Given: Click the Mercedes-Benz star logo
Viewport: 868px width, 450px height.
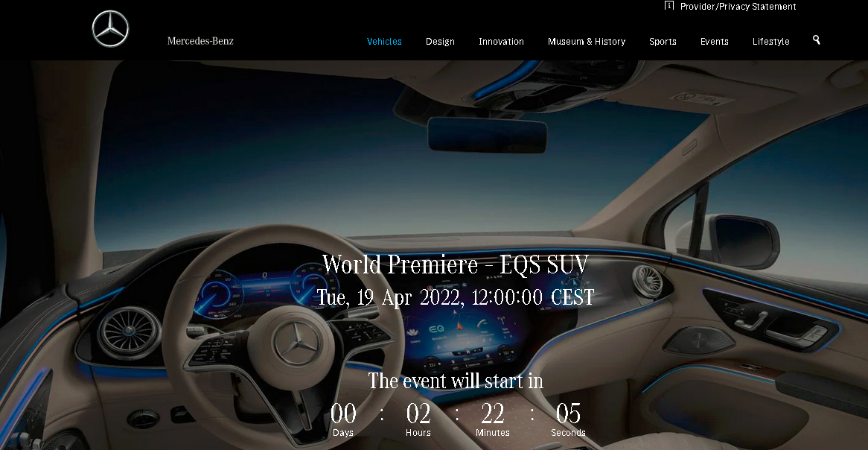Looking at the screenshot, I should pyautogui.click(x=110, y=29).
